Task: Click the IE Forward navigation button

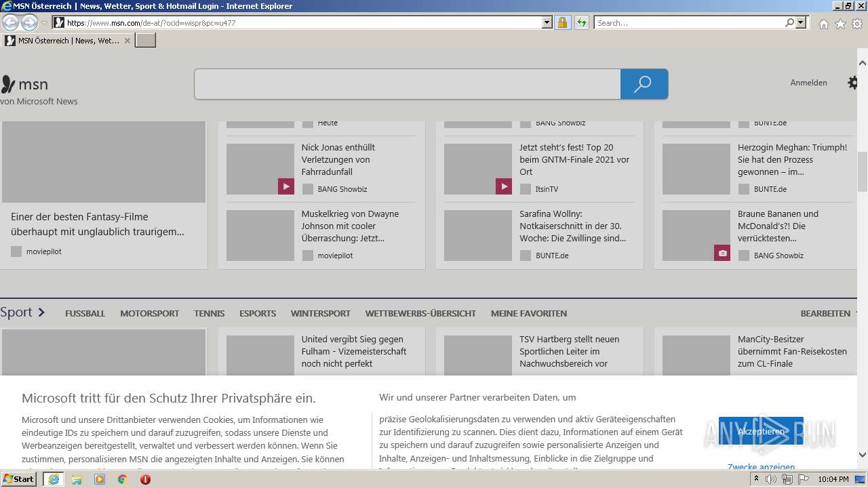Action: click(x=29, y=22)
